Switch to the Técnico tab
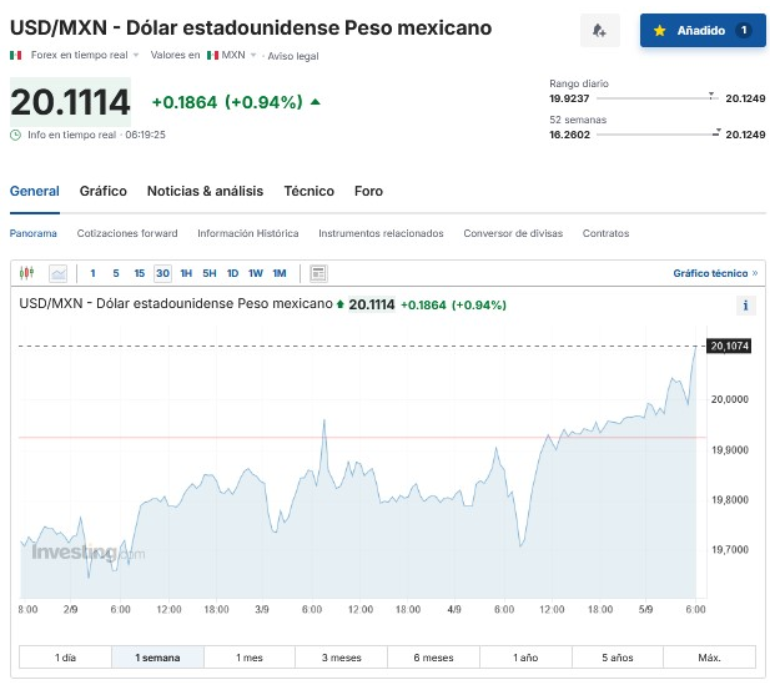Viewport: 770px width, 683px height. 308,191
